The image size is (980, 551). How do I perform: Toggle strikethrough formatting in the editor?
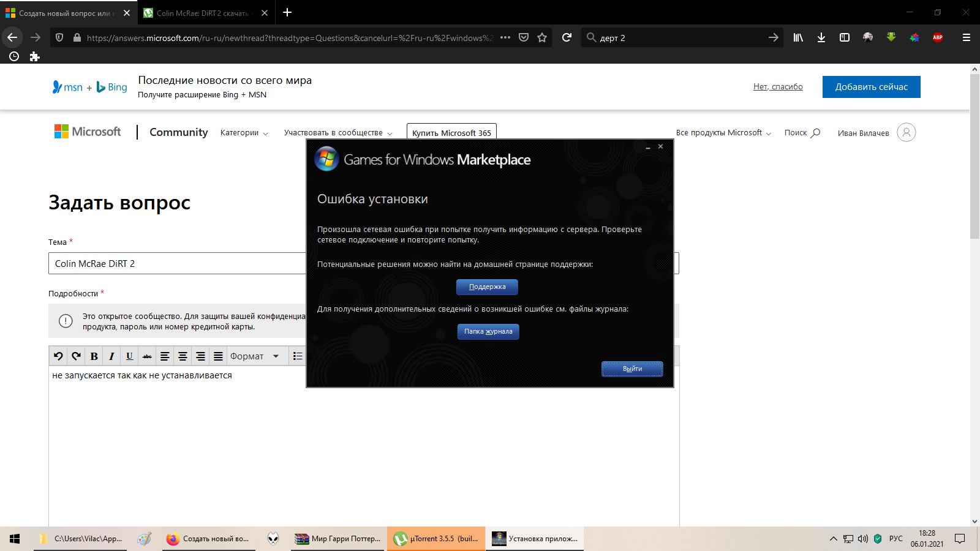147,356
